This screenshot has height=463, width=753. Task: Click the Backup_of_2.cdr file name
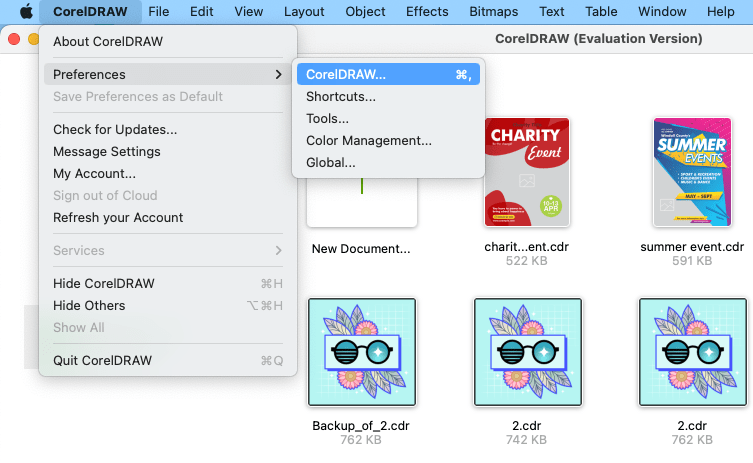(361, 426)
